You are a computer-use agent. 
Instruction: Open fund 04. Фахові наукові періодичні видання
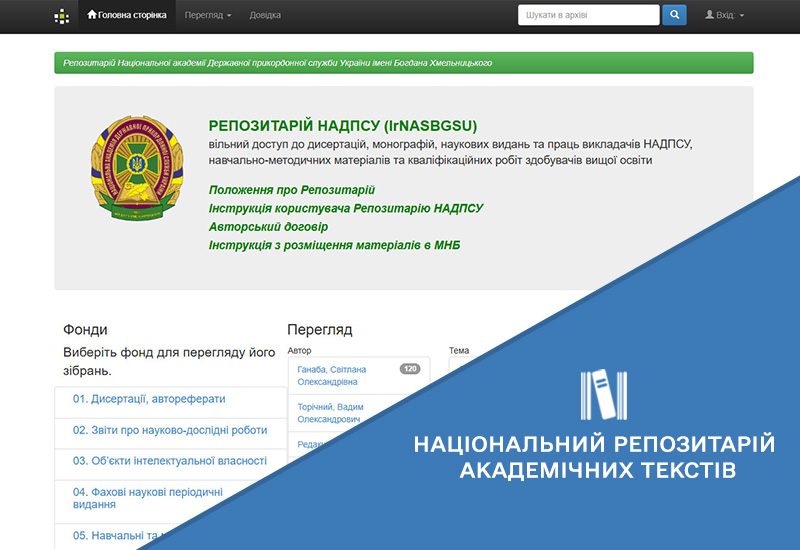pyautogui.click(x=147, y=498)
